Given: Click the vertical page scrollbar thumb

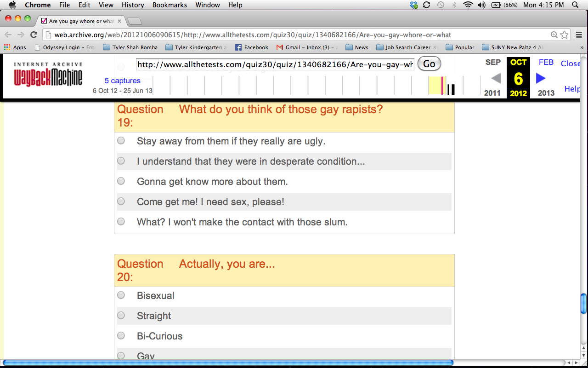Looking at the screenshot, I should tap(583, 304).
